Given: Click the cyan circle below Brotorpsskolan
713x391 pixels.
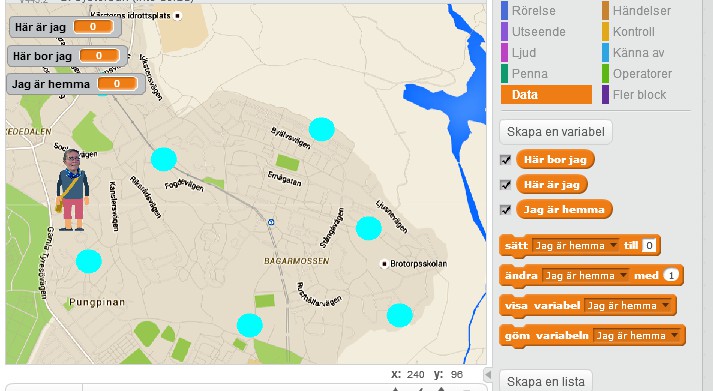Looking at the screenshot, I should 400,315.
